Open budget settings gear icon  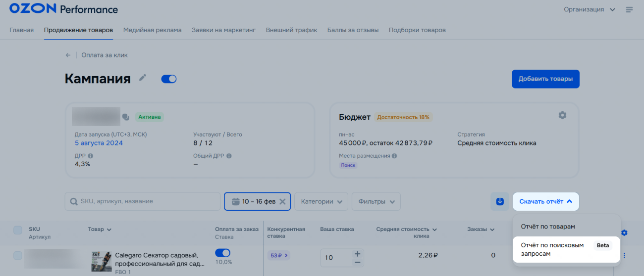562,115
